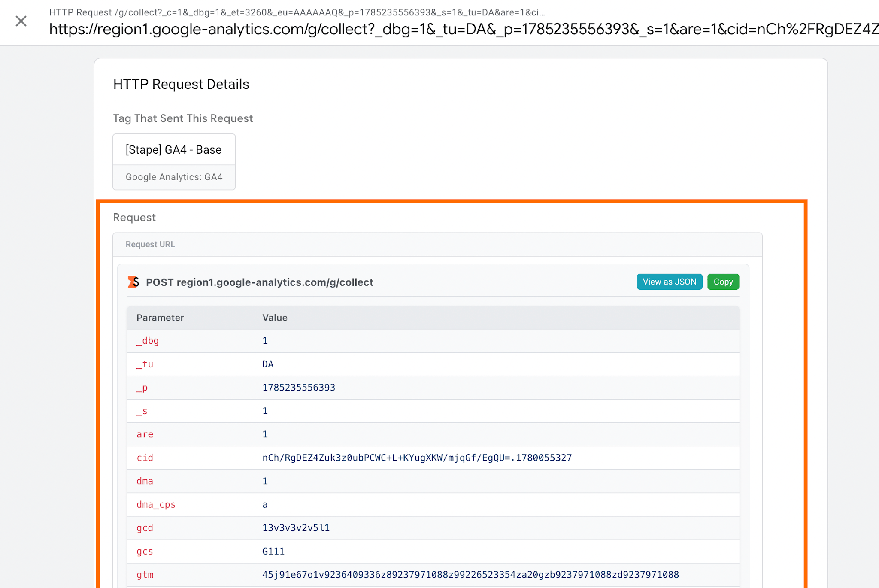Click the full request URL in header
Image resolution: width=879 pixels, height=588 pixels.
(x=464, y=29)
